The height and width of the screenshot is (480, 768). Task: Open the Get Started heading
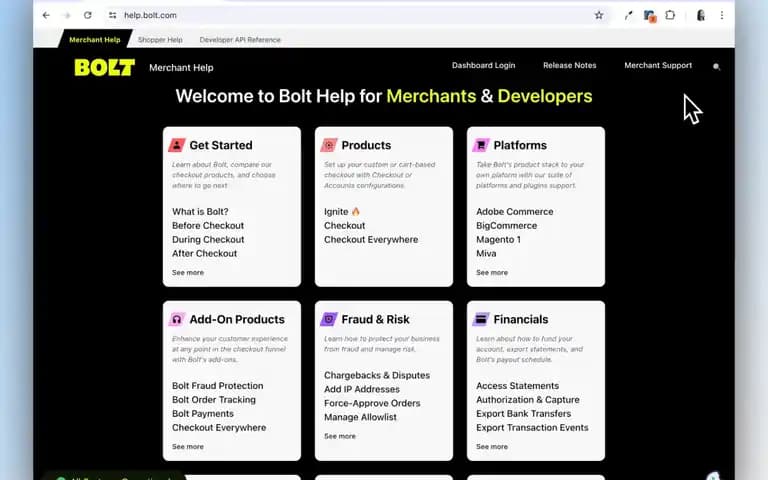(x=221, y=145)
